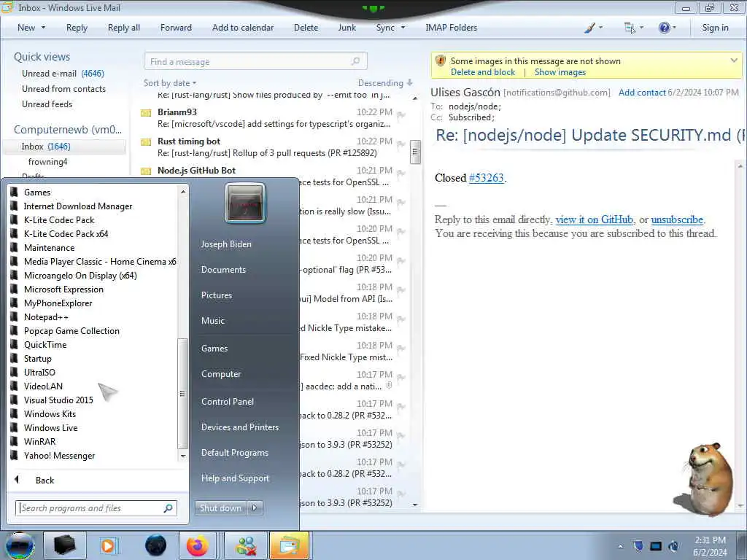Click the user account picture in Start menu
This screenshot has height=560, width=747.
pyautogui.click(x=245, y=203)
